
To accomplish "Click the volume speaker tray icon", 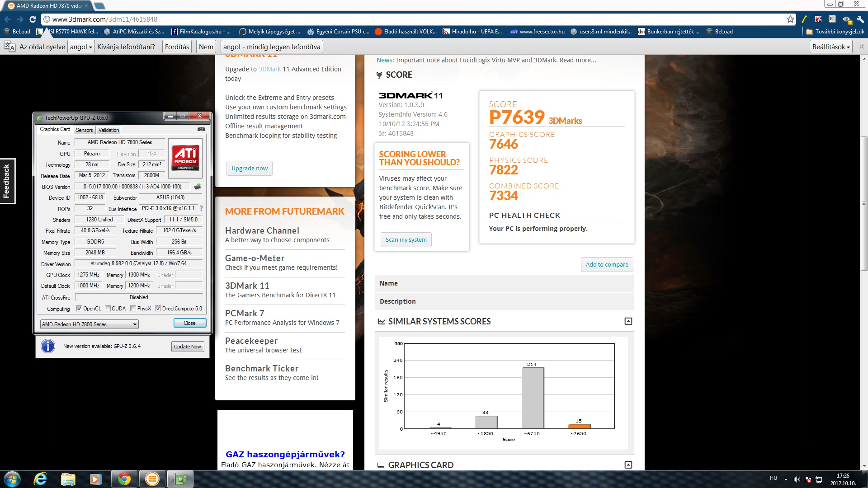I will click(797, 479).
